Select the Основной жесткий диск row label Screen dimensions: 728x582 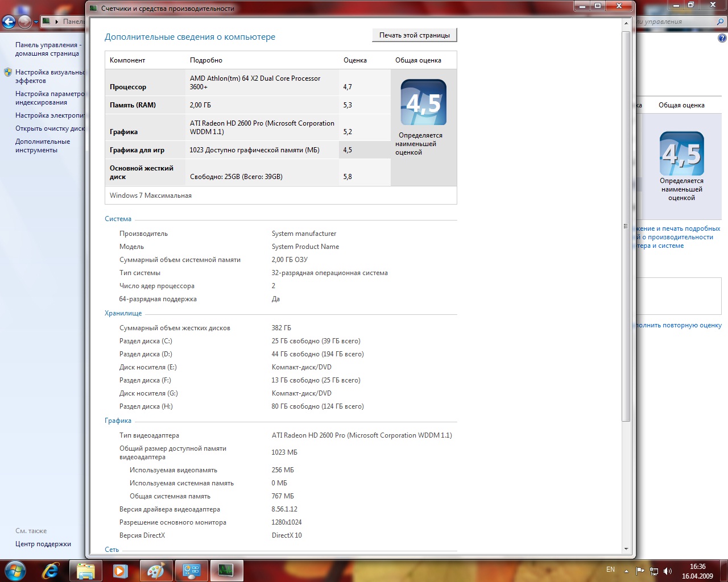point(142,172)
